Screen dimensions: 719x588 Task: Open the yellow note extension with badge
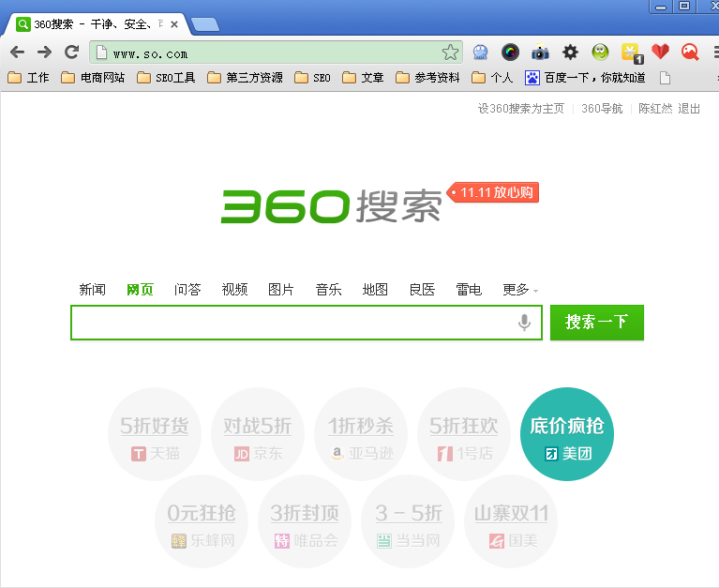[x=632, y=53]
